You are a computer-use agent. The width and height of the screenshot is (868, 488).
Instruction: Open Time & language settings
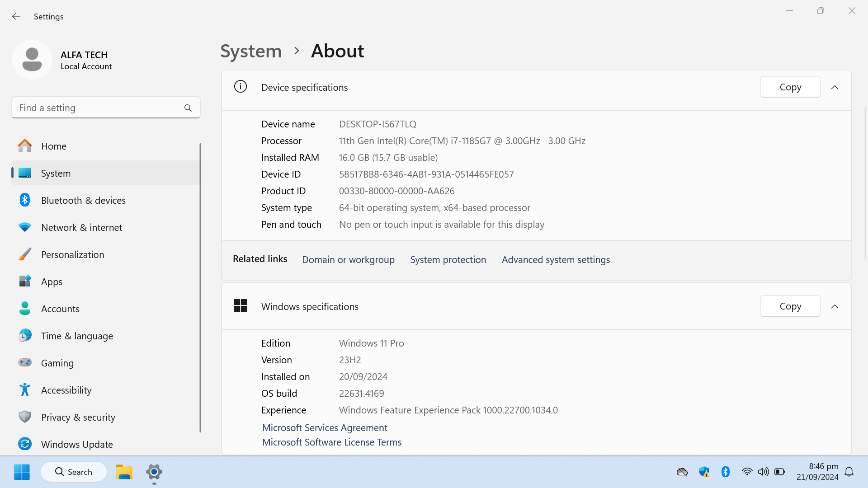coord(105,336)
